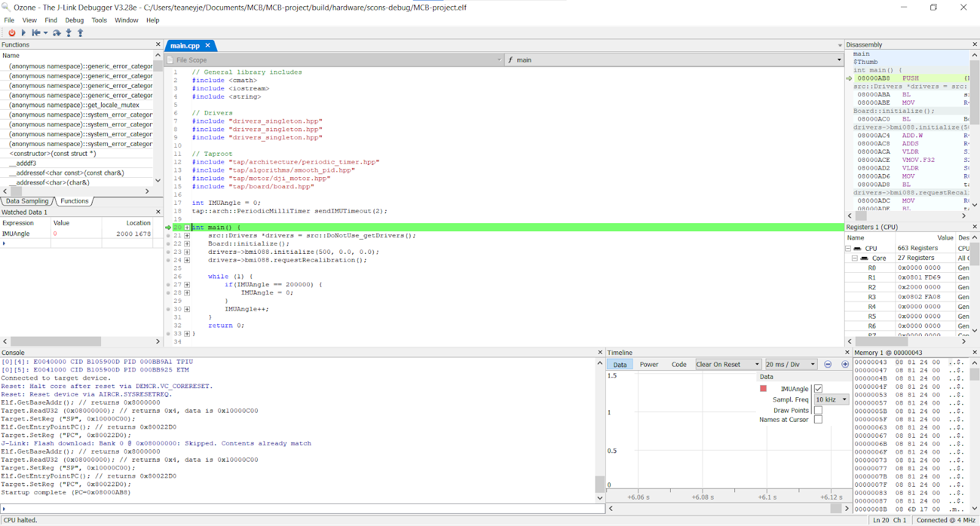Close the Watched Data 1 panel
Screen dimensions: 980x526
point(158,212)
